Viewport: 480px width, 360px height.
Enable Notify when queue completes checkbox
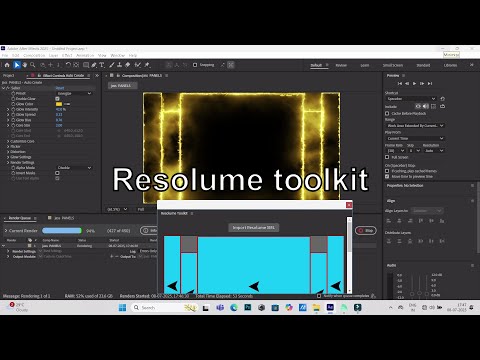click(x=319, y=296)
